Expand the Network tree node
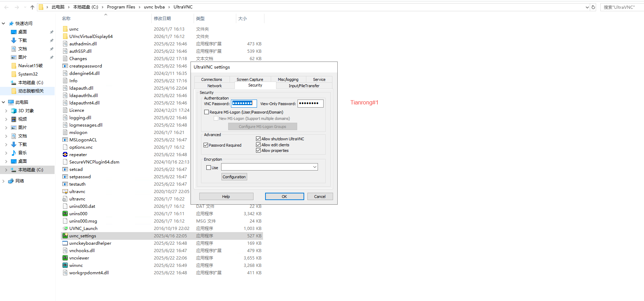The width and height of the screenshot is (644, 301). [x=4, y=181]
